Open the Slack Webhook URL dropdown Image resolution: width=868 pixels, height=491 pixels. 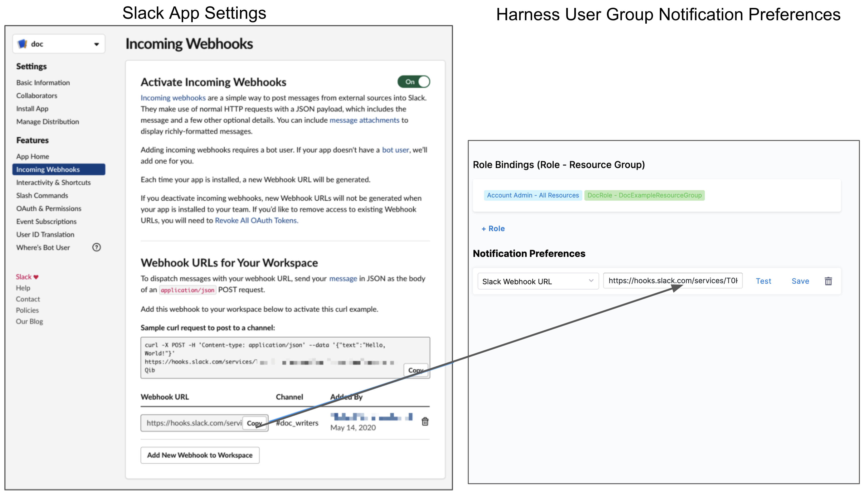click(538, 281)
